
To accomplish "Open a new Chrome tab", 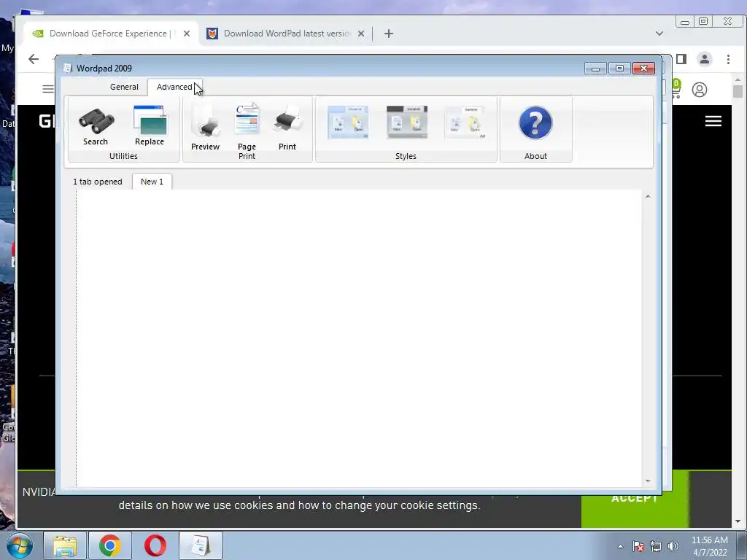I will (389, 34).
